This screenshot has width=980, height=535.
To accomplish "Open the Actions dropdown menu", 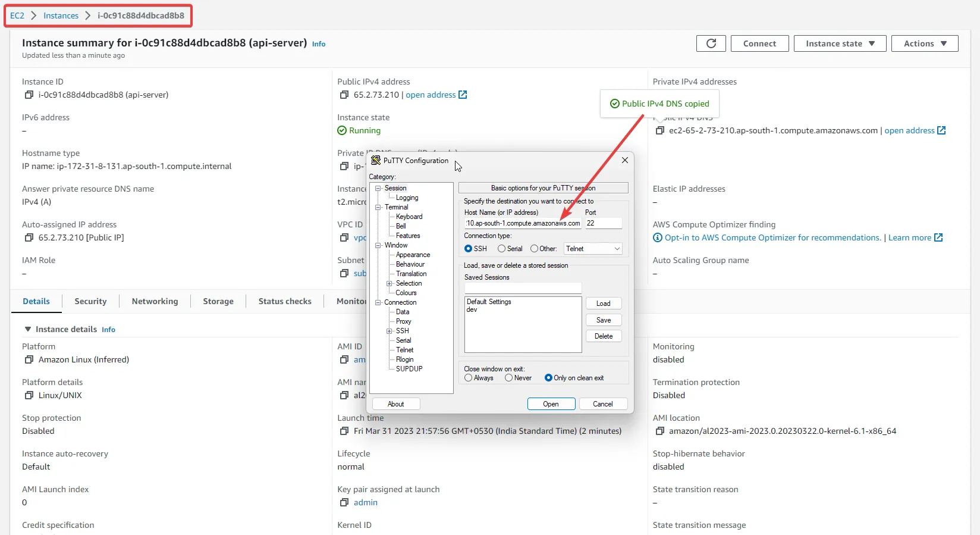I will pos(925,43).
